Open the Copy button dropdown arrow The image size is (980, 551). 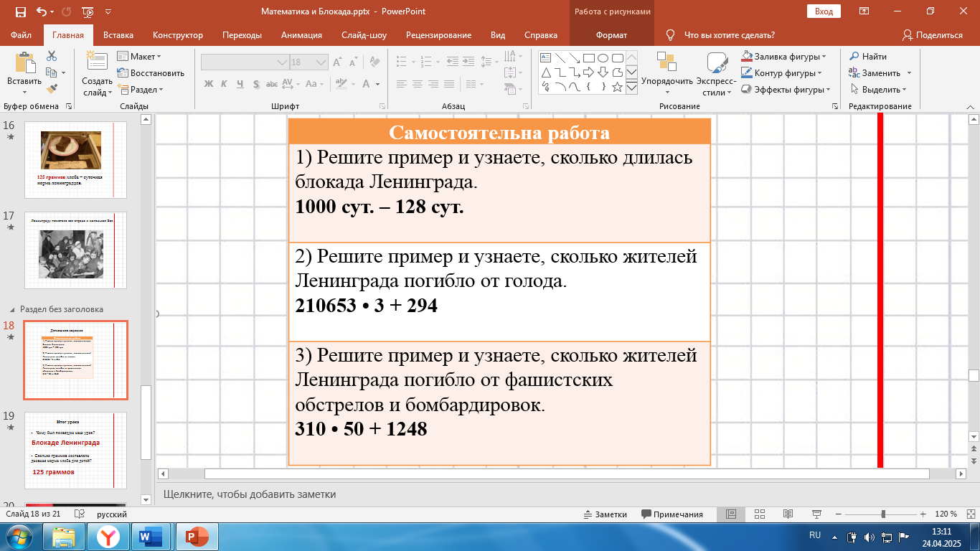point(63,72)
